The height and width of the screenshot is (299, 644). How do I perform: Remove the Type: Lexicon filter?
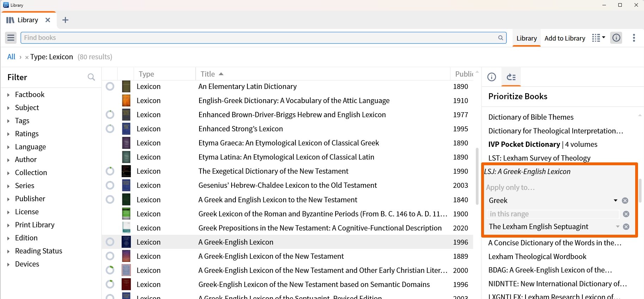27,57
